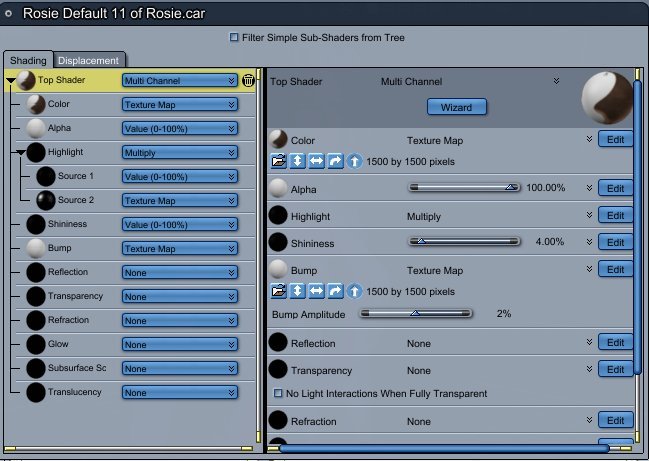The image size is (649, 461).
Task: Open texture file for Bump channel
Action: click(x=279, y=291)
